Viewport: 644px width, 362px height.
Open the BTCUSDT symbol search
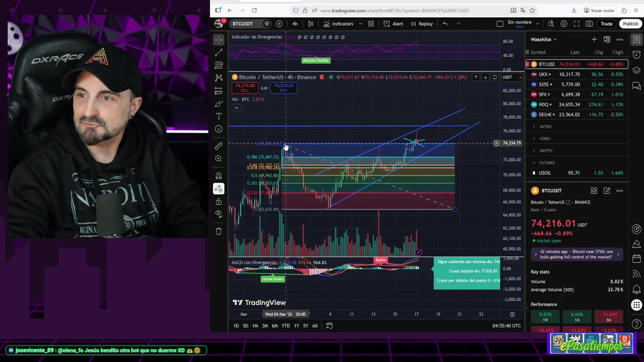click(243, 24)
